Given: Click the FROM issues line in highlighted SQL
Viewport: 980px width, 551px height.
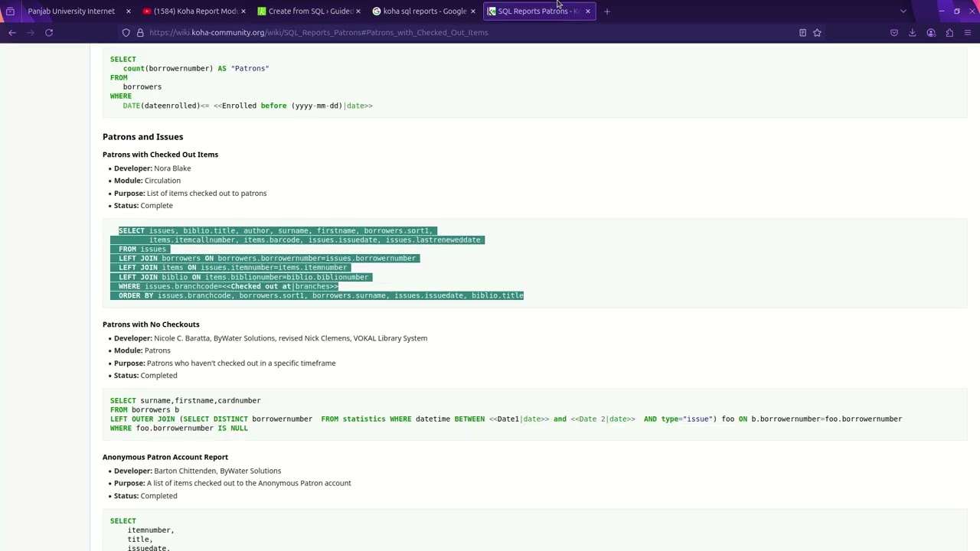Looking at the screenshot, I should pos(142,249).
